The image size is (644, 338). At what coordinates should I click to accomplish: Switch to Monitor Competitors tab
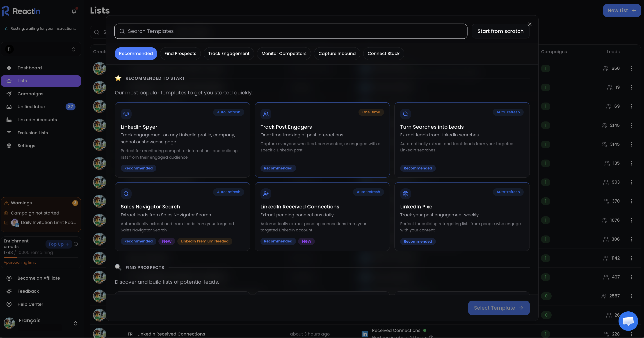coord(283,53)
